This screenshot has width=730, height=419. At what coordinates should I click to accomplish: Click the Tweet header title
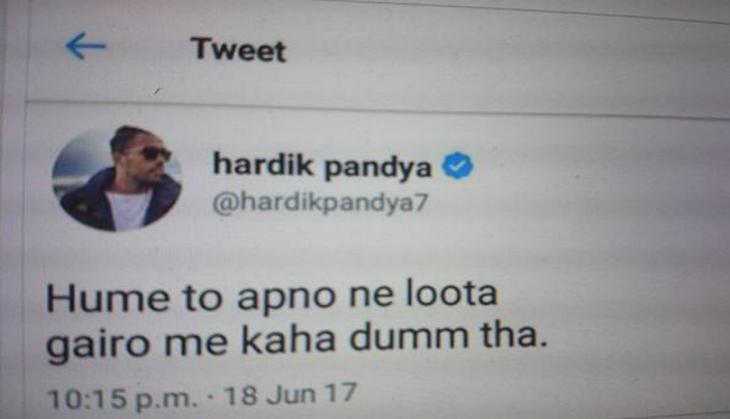pos(238,49)
